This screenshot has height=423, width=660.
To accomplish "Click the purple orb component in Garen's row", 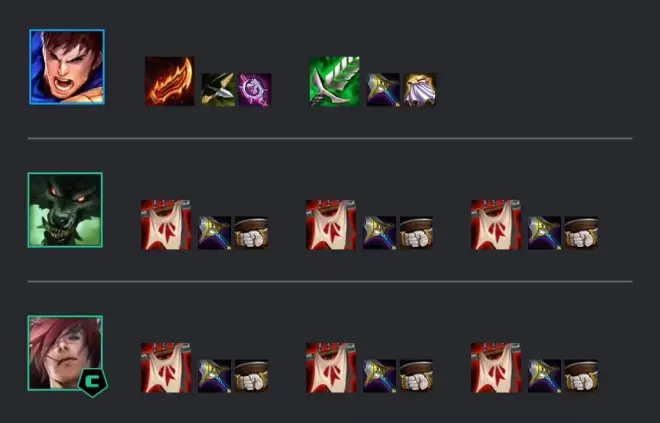I will click(255, 90).
